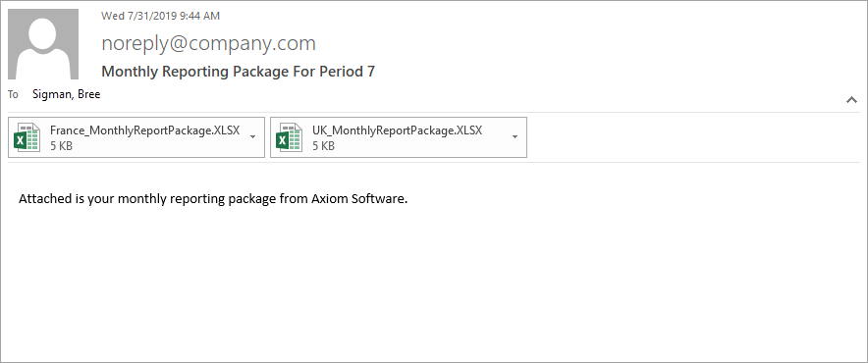Click the Excel icon of France attachment
This screenshot has height=363, width=868.
(27, 137)
